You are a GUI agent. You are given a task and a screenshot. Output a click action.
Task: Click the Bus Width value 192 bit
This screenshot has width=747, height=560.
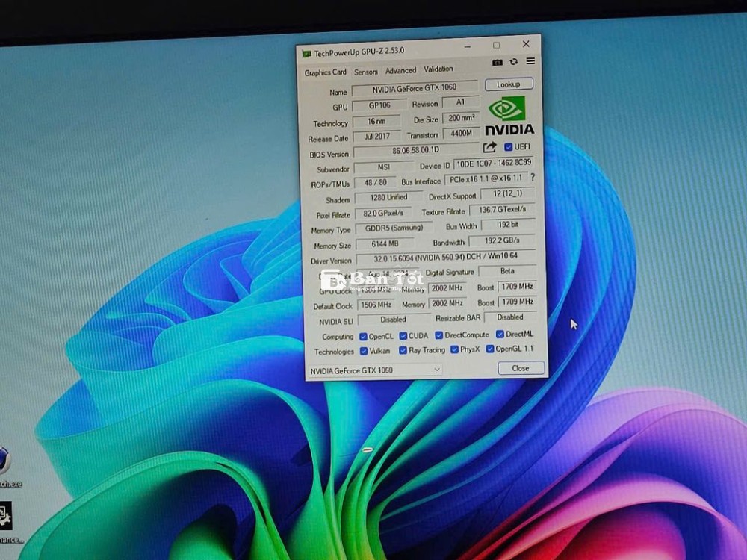[x=508, y=224]
